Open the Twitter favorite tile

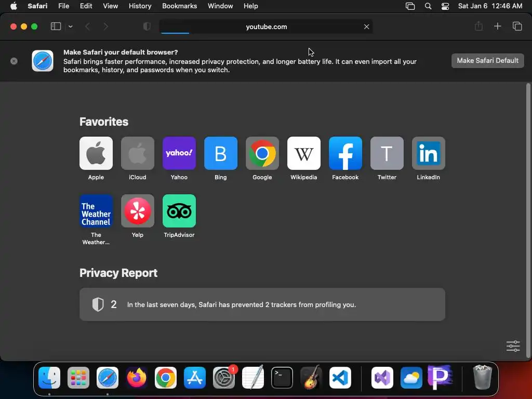387,153
